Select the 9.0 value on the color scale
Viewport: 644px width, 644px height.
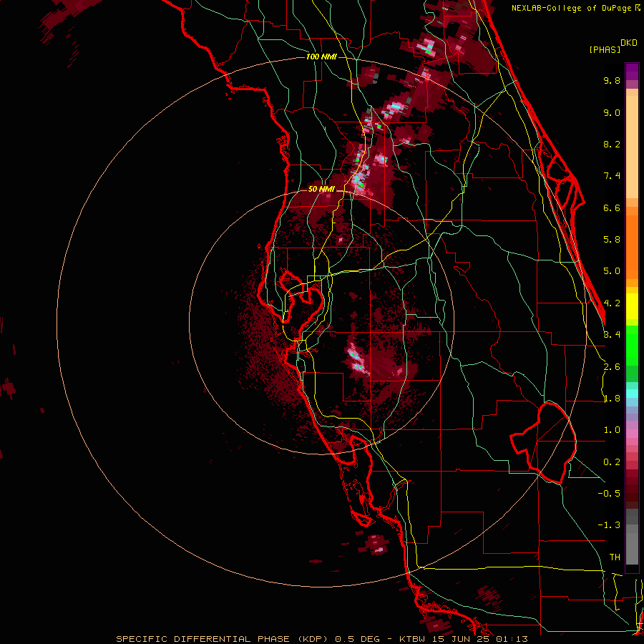(x=612, y=112)
